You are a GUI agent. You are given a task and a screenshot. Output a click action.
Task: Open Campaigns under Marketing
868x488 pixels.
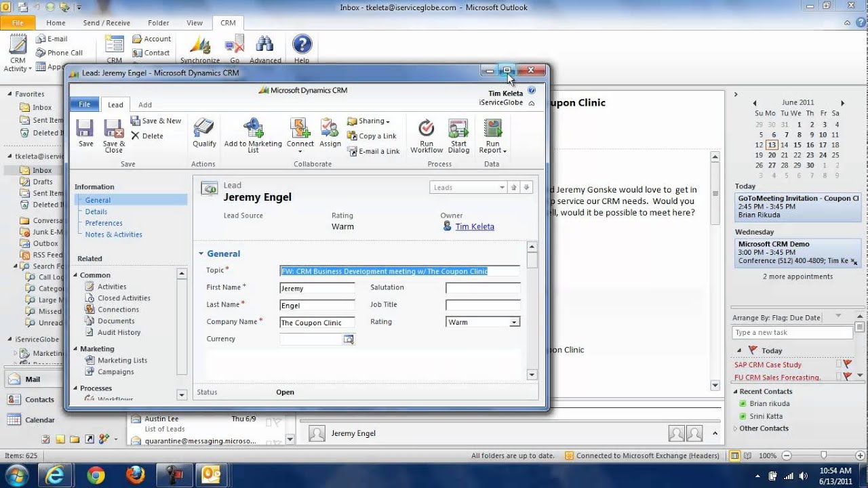pos(115,372)
